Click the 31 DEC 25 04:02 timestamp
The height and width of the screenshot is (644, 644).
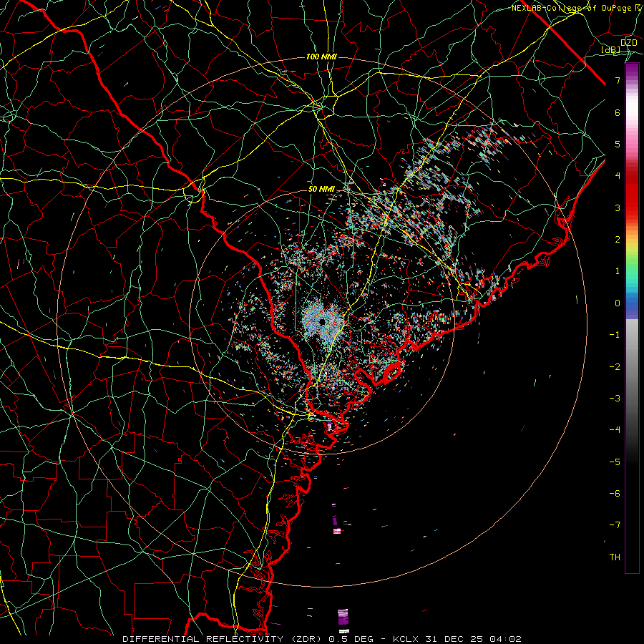pyautogui.click(x=472, y=639)
